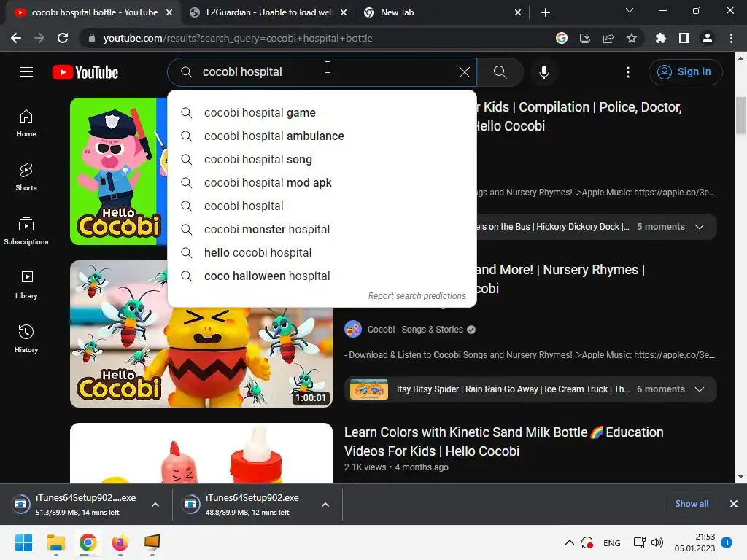Open a new browser tab

pyautogui.click(x=546, y=12)
